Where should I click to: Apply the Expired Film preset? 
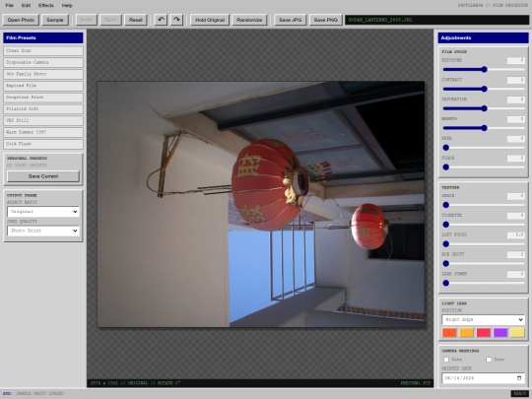[x=43, y=86]
